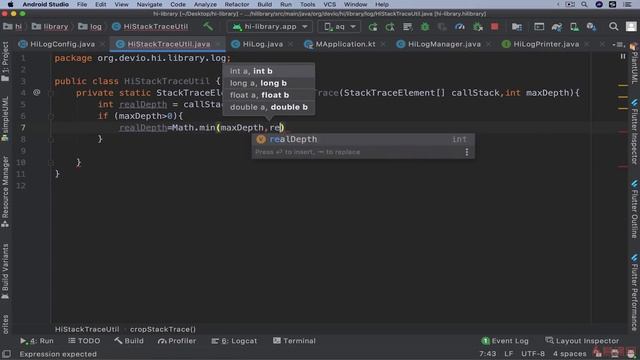Viewport: 640px width, 360px height.
Task: Open the Logcat tool window
Action: pos(234,341)
